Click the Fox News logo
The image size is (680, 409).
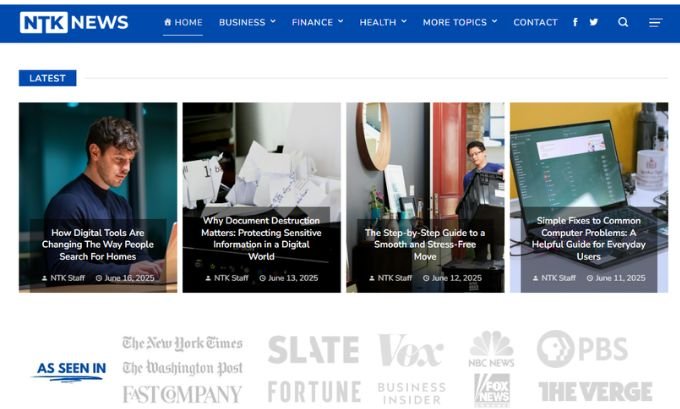pos(492,390)
